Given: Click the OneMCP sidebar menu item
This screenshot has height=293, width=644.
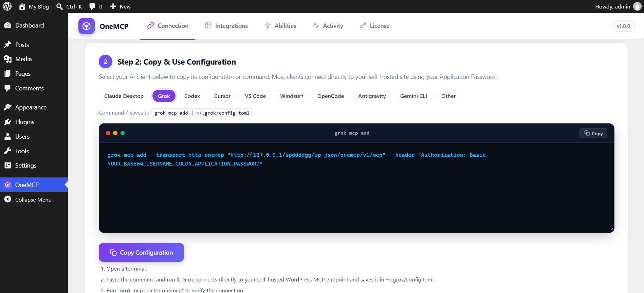Looking at the screenshot, I should click(34, 185).
